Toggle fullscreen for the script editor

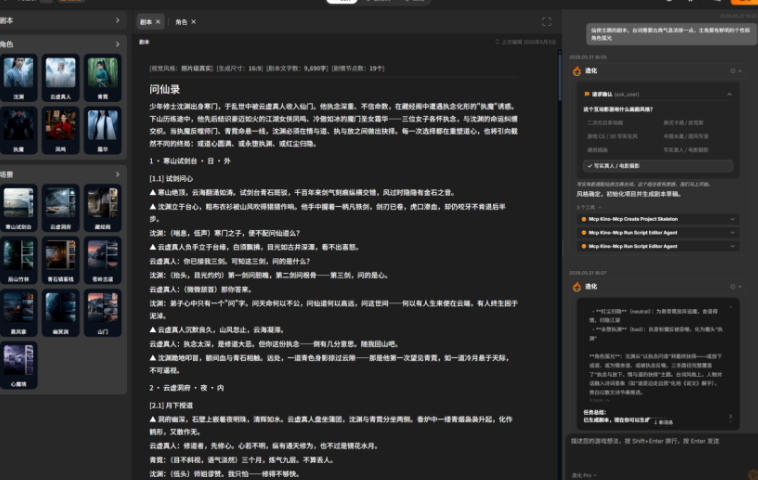pyautogui.click(x=546, y=22)
